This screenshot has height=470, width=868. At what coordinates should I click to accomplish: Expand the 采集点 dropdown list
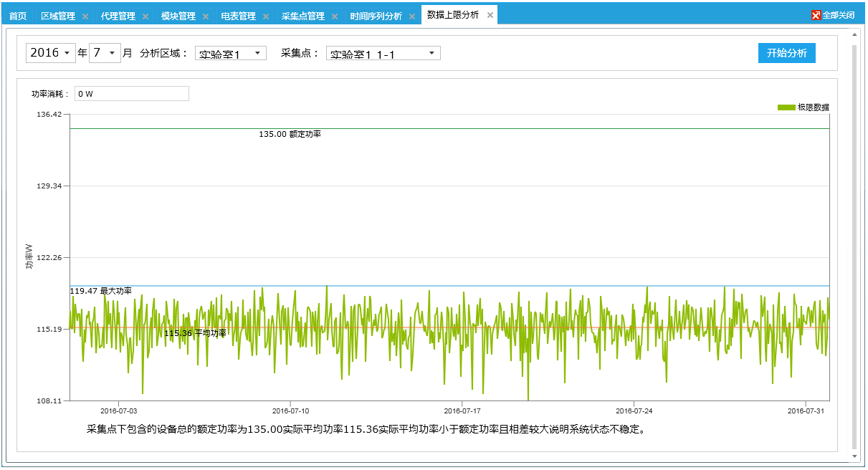click(383, 53)
